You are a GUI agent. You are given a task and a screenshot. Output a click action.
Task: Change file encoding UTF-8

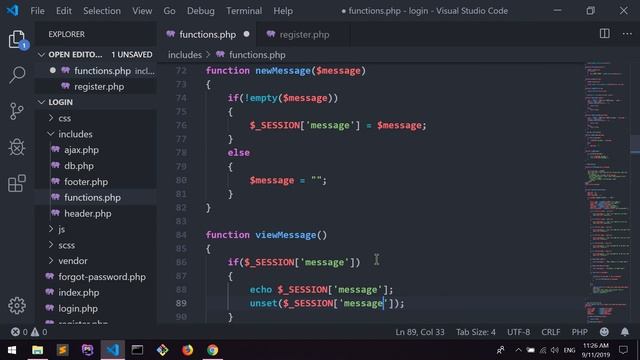pos(518,332)
